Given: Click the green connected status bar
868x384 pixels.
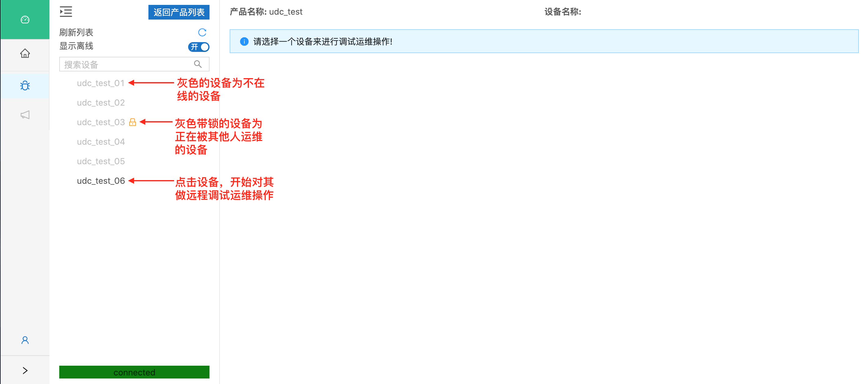Looking at the screenshot, I should 134,372.
